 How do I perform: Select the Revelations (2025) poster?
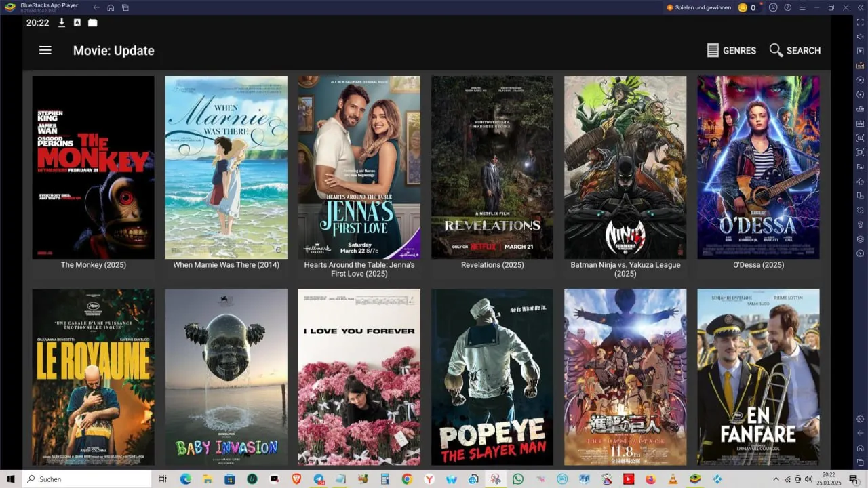pos(492,167)
